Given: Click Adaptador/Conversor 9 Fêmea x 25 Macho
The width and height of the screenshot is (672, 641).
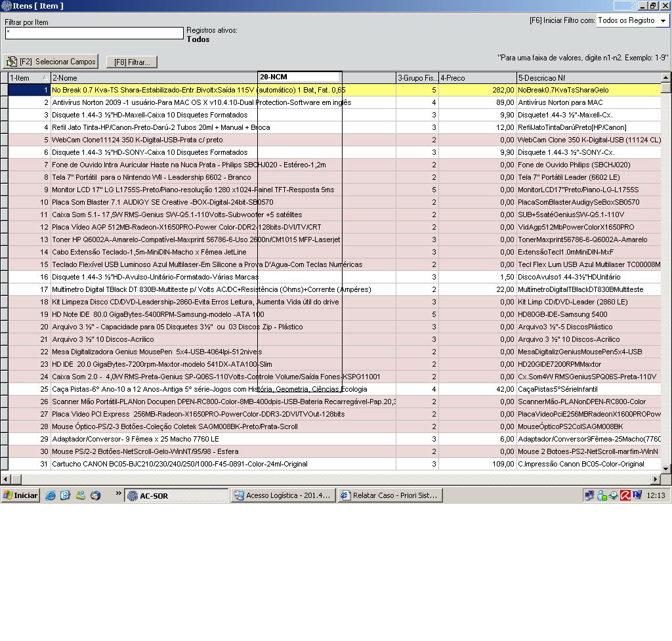Looking at the screenshot, I should click(x=135, y=439).
